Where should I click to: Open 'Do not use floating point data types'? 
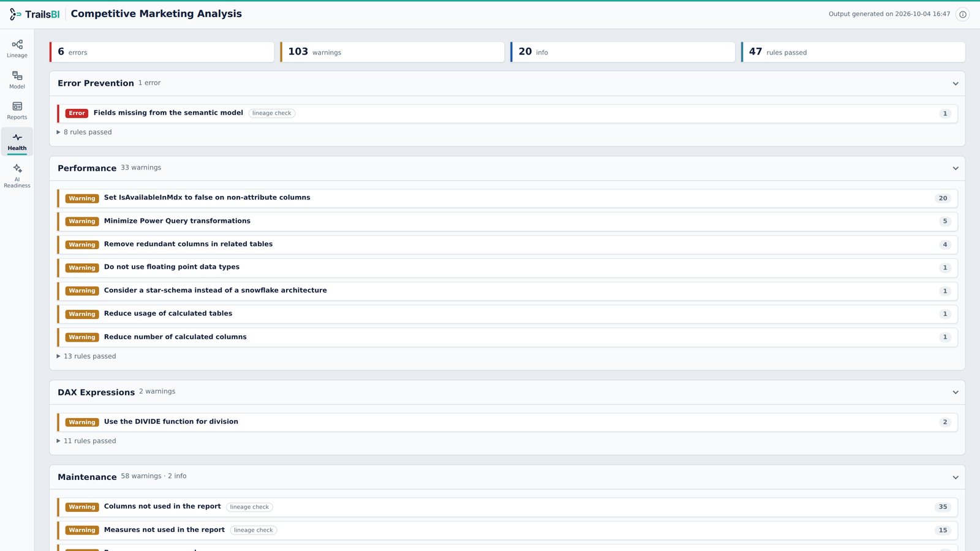click(x=507, y=268)
